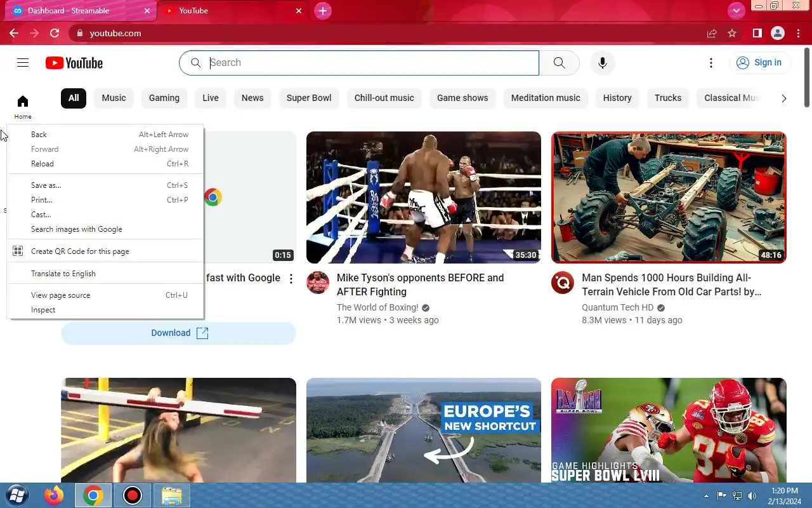The width and height of the screenshot is (812, 508).
Task: Choose Reload from the context menu
Action: (x=105, y=164)
